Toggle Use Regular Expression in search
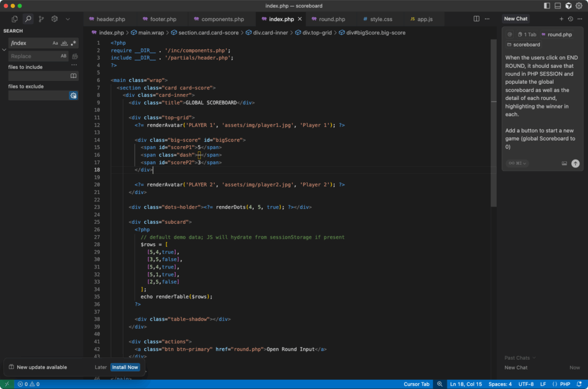The height and width of the screenshot is (389, 588). coord(73,43)
